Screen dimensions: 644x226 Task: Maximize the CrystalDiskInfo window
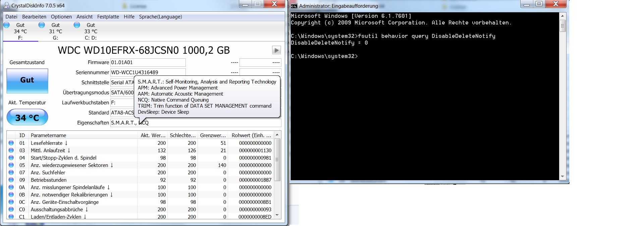click(x=258, y=4)
